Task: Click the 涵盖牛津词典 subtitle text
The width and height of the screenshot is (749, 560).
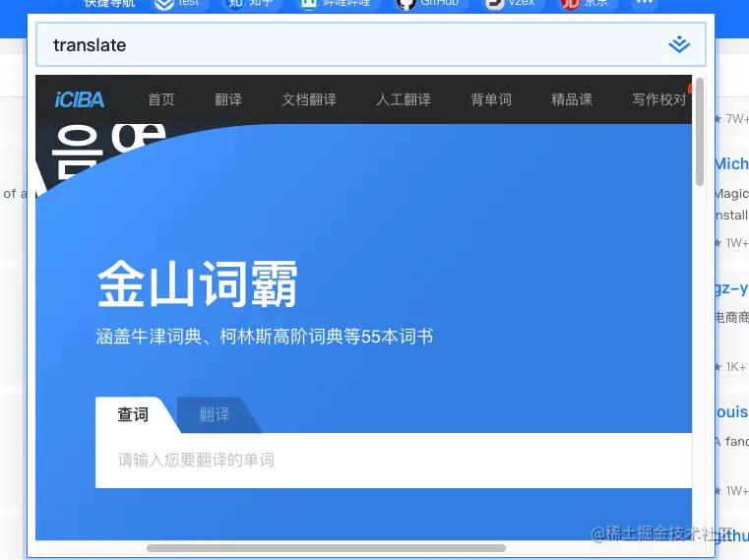Action: click(x=265, y=337)
